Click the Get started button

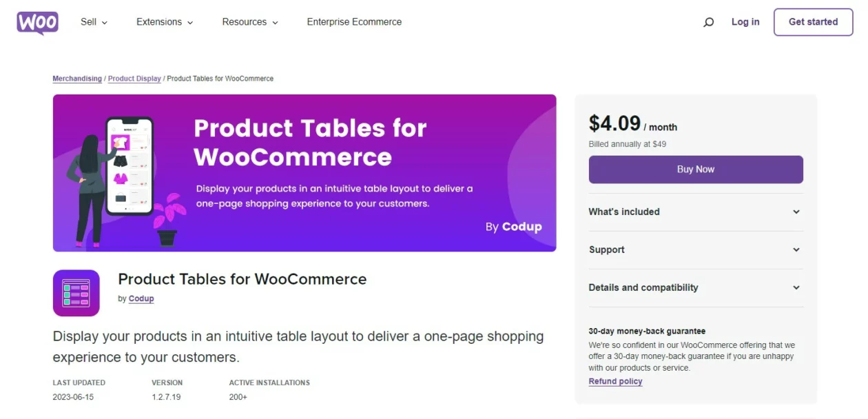813,22
